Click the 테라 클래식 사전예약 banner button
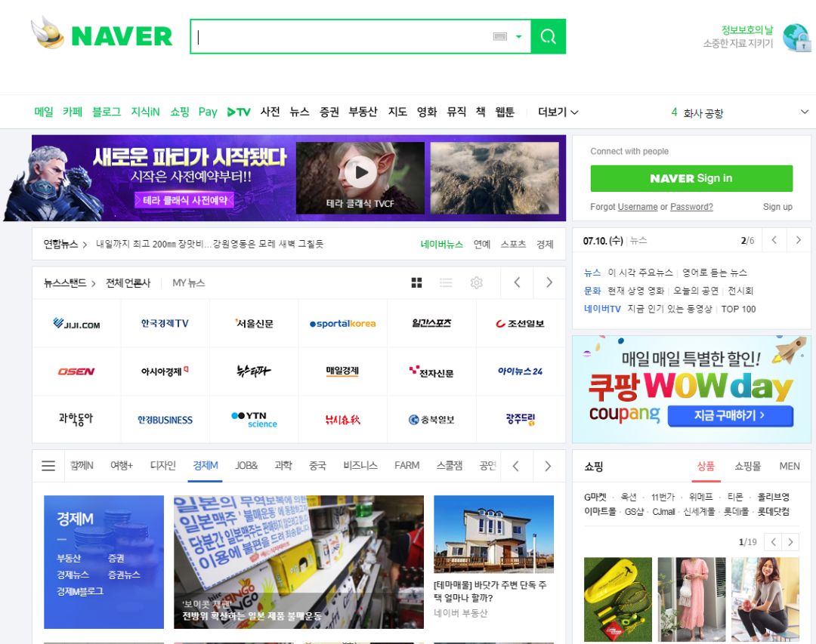Screen dimensions: 816x644 coord(184,200)
